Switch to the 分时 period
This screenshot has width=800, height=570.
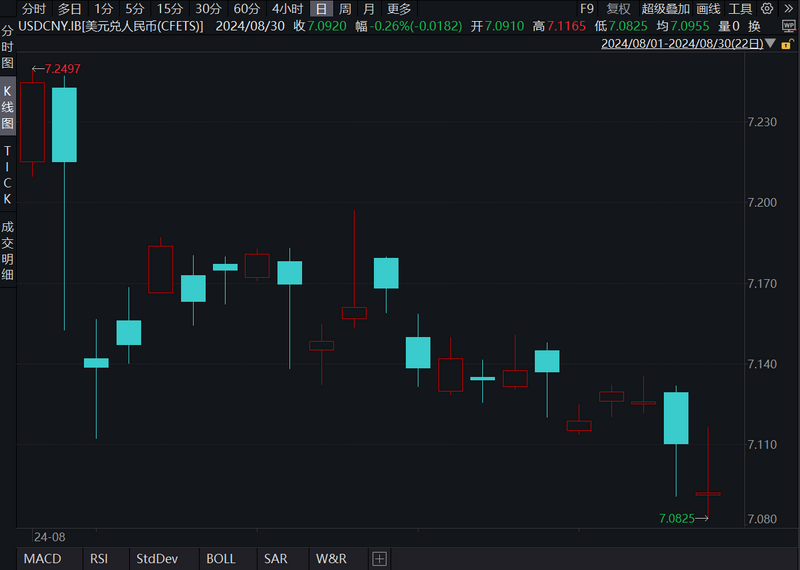click(x=34, y=9)
